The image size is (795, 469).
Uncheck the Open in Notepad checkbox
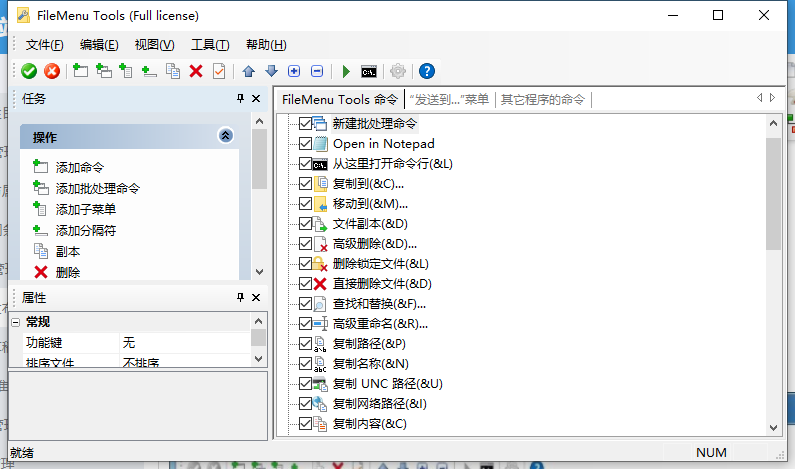click(305, 143)
